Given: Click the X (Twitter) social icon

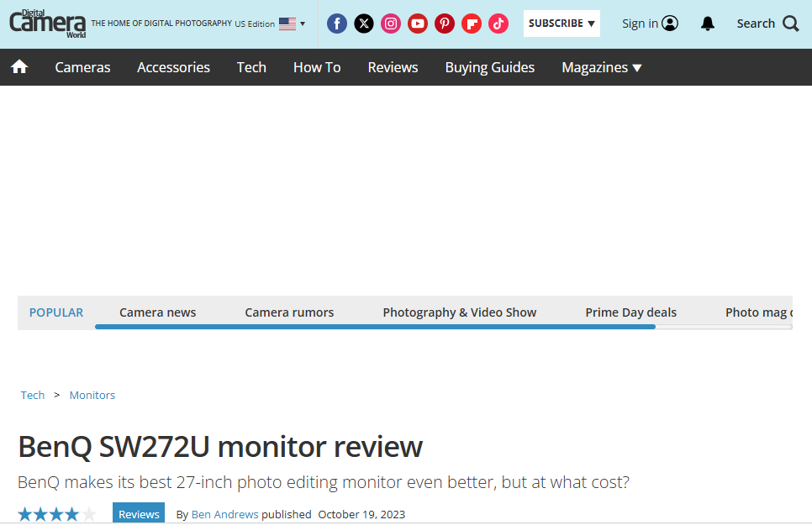Looking at the screenshot, I should [363, 23].
